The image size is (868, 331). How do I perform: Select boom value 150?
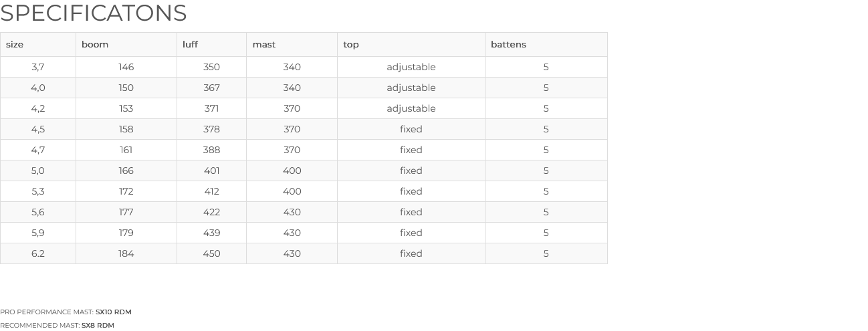[x=126, y=88]
